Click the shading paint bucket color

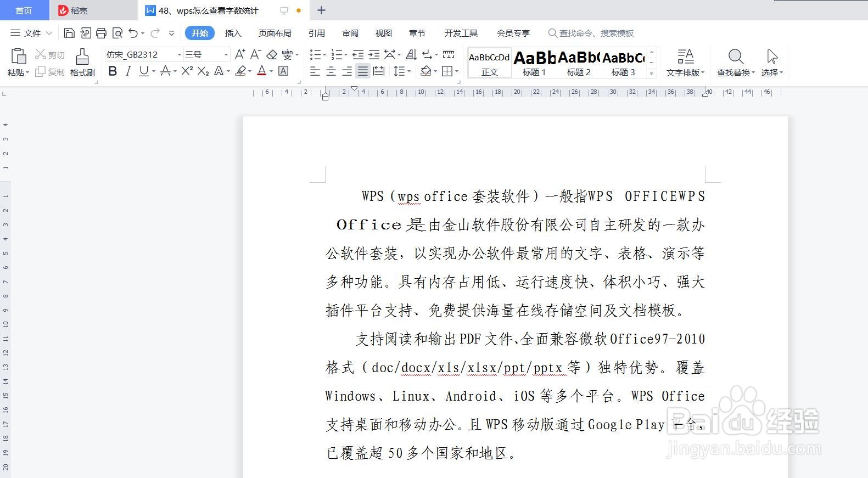pyautogui.click(x=425, y=71)
